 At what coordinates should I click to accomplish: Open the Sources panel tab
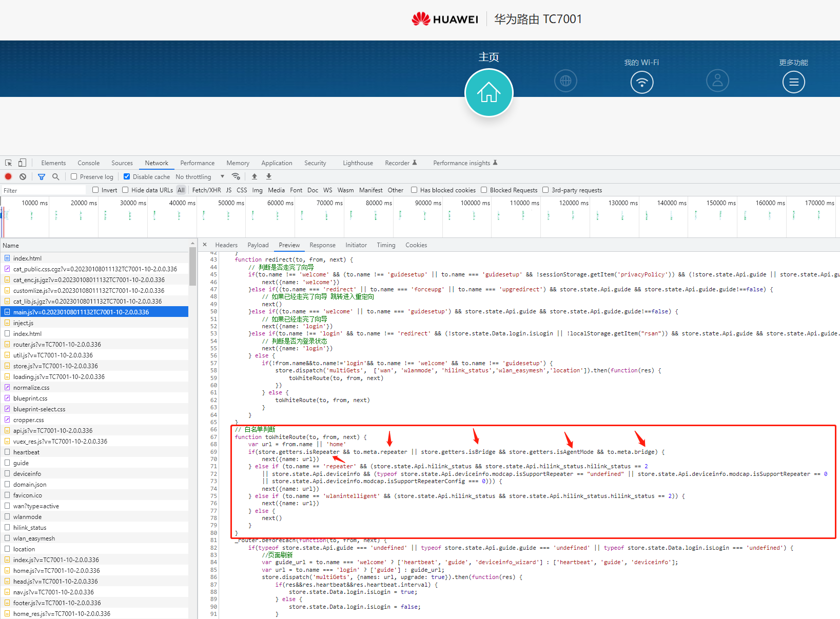(x=122, y=163)
